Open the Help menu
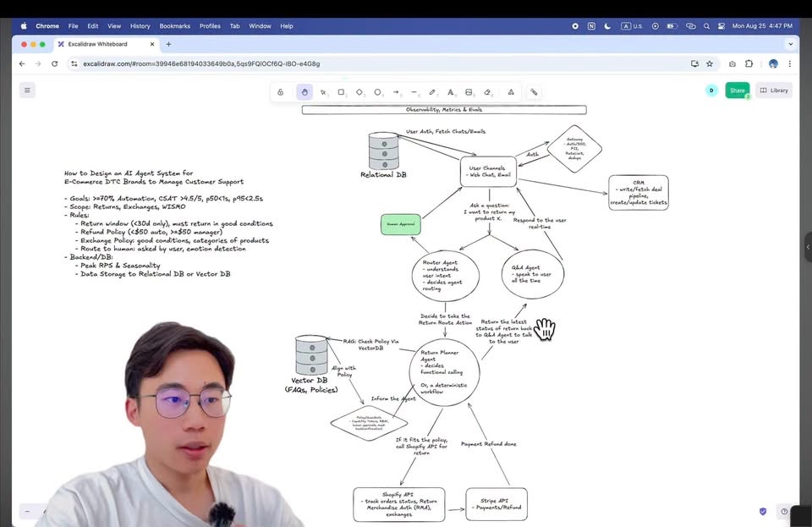This screenshot has height=527, width=812. (x=287, y=26)
